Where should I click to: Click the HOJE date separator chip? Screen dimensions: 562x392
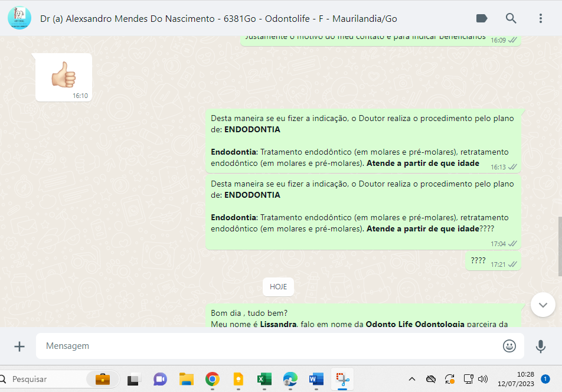[x=278, y=287]
